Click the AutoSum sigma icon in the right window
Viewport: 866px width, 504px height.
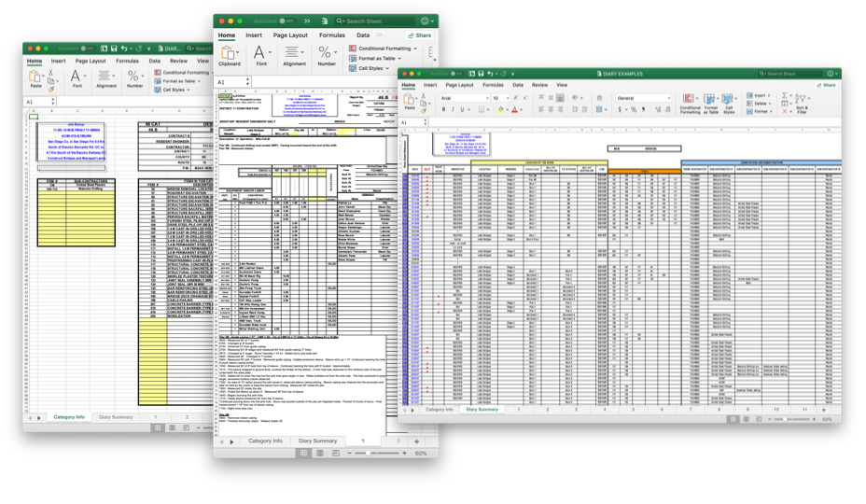pyautogui.click(x=785, y=95)
